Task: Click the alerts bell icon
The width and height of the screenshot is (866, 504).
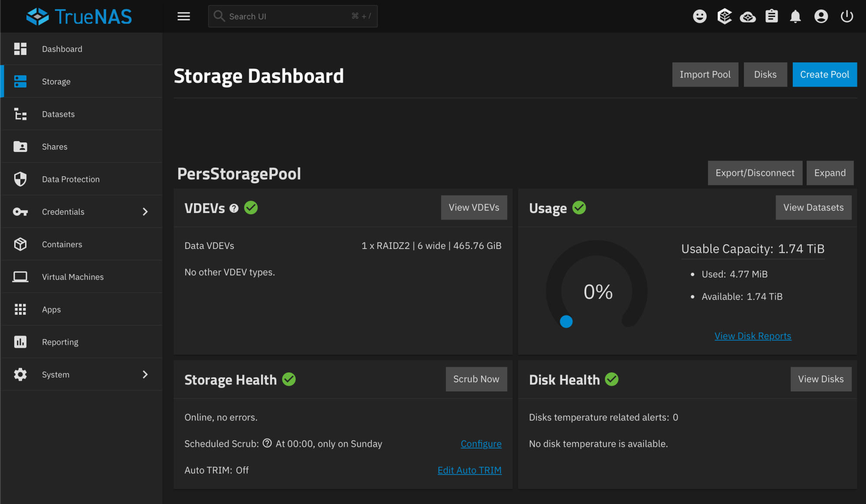Action: coord(795,16)
